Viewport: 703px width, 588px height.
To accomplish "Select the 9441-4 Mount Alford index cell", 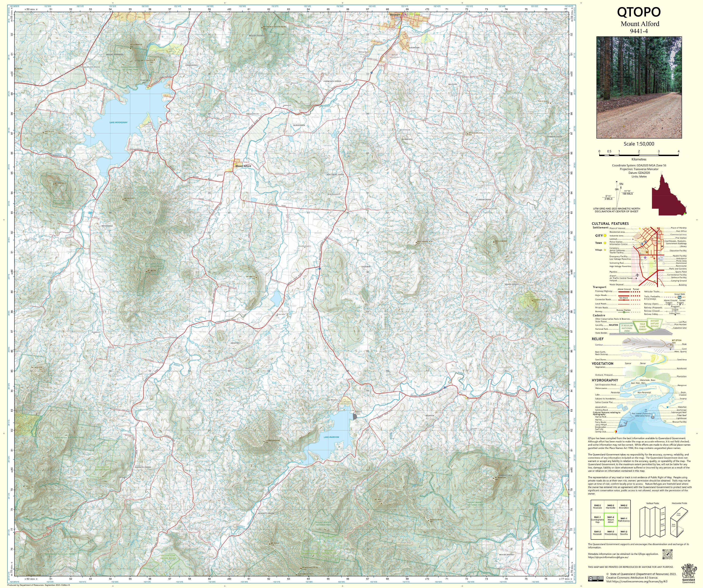I will tap(611, 520).
